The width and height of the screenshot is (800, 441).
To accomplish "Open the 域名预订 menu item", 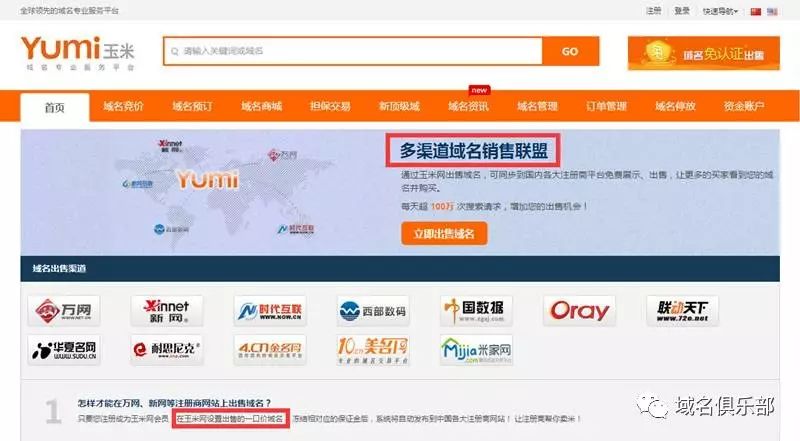I will (x=192, y=106).
